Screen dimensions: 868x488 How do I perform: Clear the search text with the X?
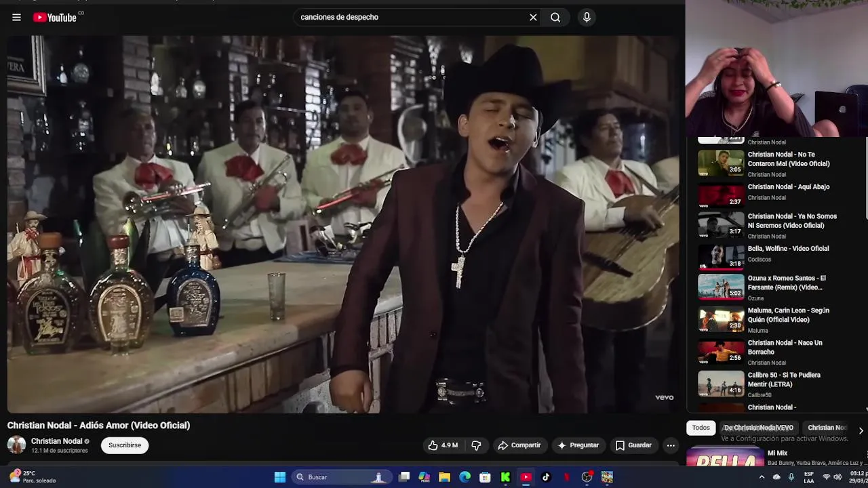point(533,18)
